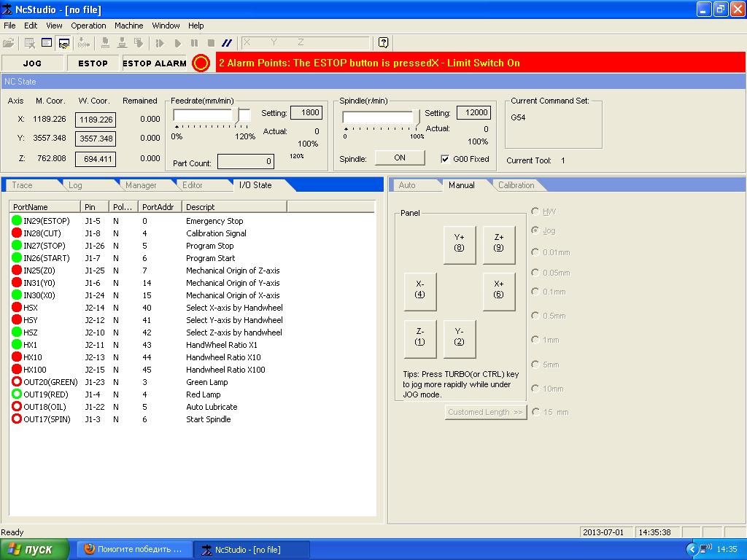Screen dimensions: 747x560
Task: Click the red ring icon for OUT20(GREEN)
Action: pyautogui.click(x=17, y=381)
